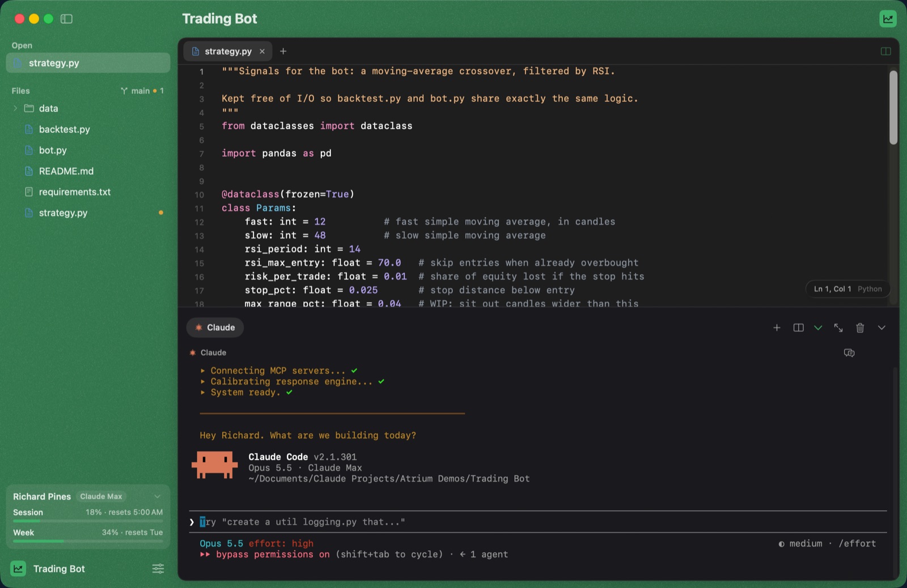Open bot.py file
Viewport: 907px width, 588px height.
pos(53,150)
